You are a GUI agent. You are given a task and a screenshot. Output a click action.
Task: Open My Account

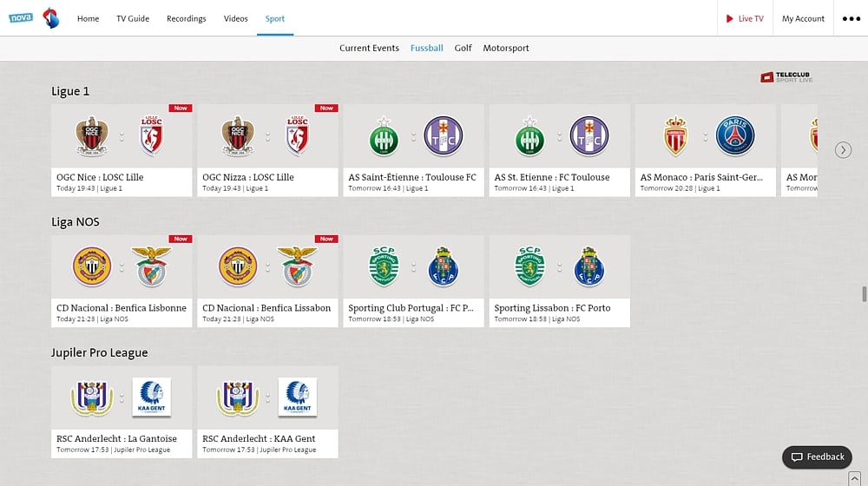pos(803,18)
